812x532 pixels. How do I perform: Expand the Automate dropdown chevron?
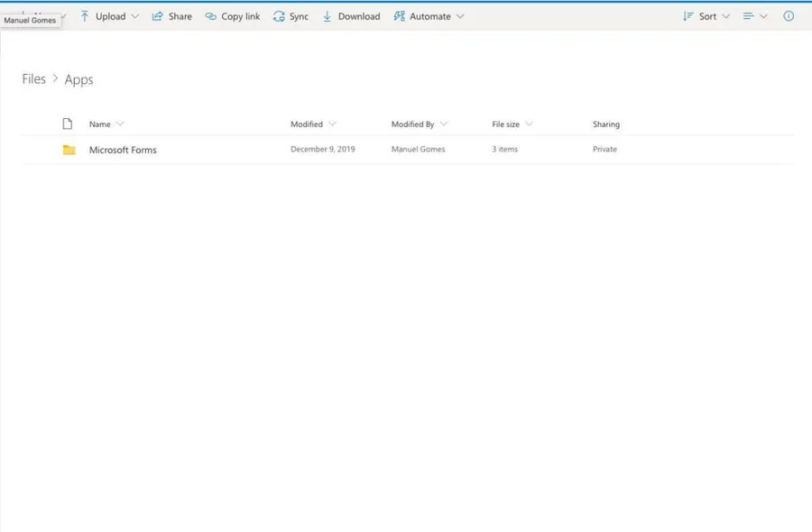point(460,16)
